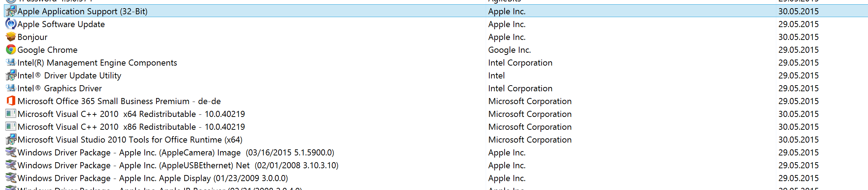Click date 29.05.2015 of Apple Software Update

coord(798,24)
